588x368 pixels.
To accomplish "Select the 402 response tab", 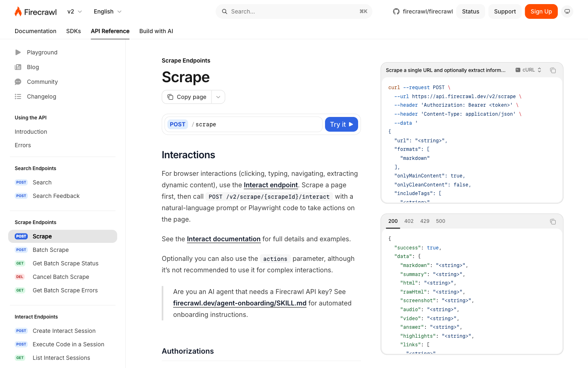I will click(x=409, y=221).
